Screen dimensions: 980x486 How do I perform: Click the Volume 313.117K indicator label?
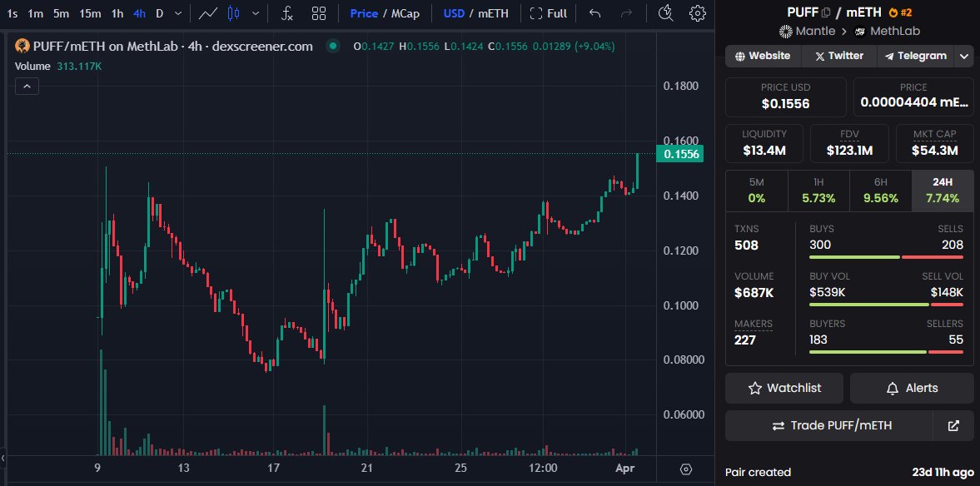pos(58,66)
